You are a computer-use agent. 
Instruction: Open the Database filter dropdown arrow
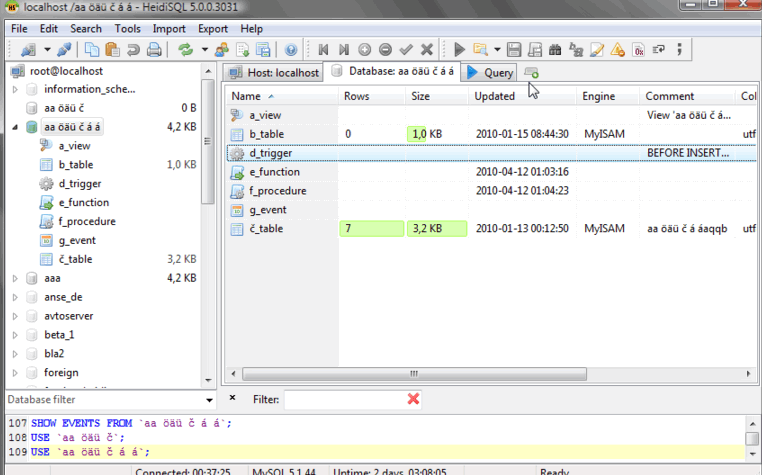[209, 400]
